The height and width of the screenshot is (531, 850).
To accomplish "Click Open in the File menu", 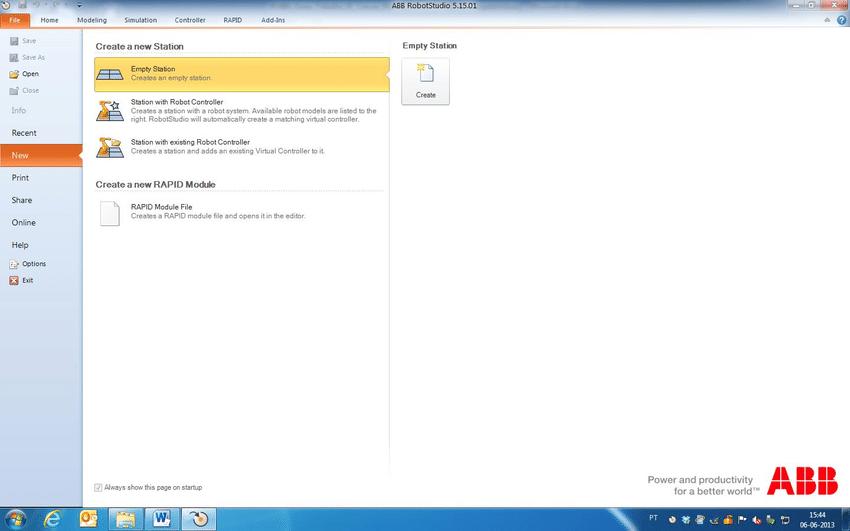I will click(x=24, y=74).
